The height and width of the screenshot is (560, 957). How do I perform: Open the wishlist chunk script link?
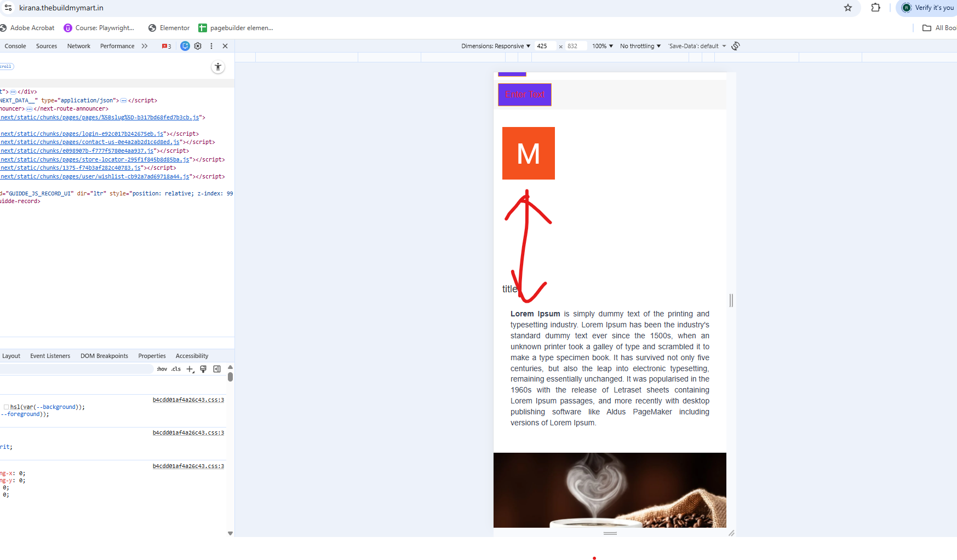(95, 177)
